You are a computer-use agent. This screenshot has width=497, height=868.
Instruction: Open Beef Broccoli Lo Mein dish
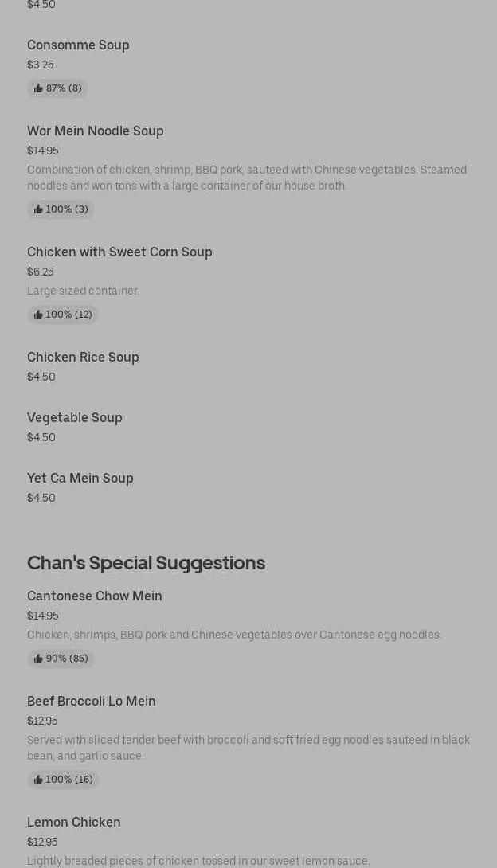[92, 702]
